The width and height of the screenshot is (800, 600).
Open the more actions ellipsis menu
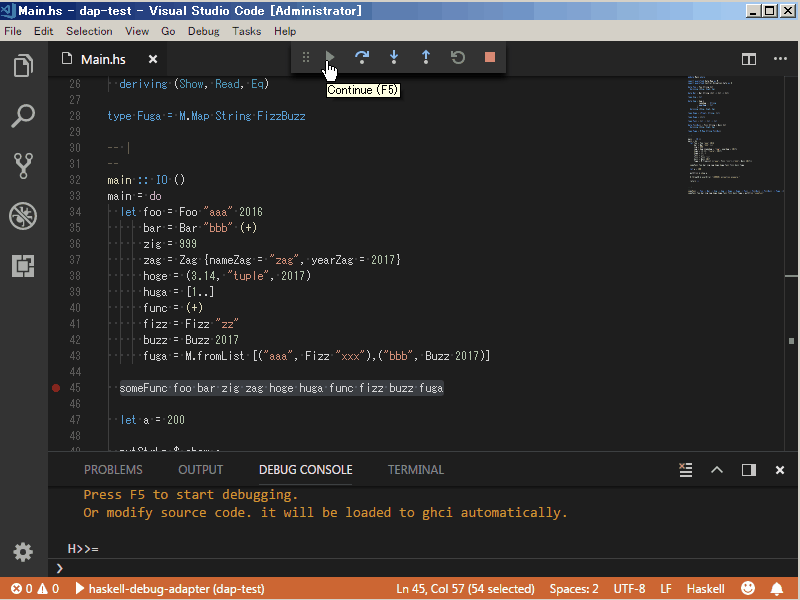[x=780, y=59]
